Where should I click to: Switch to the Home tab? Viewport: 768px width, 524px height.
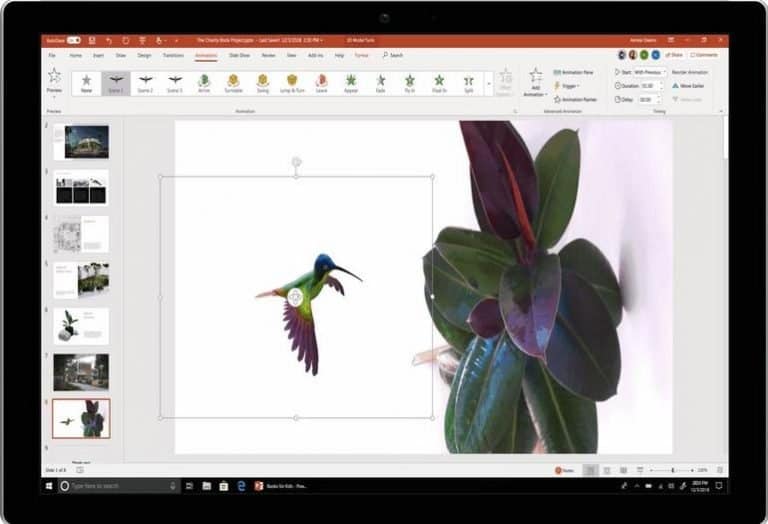tap(75, 55)
